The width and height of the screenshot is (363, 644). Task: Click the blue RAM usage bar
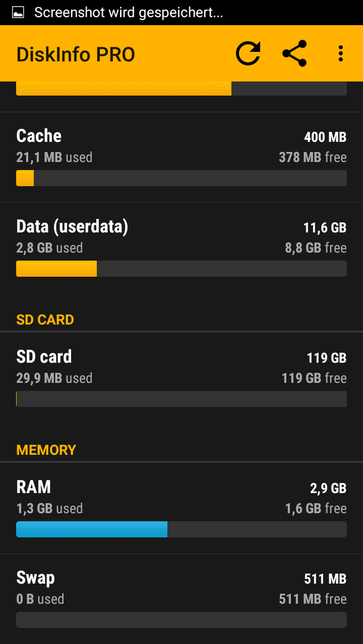(92, 530)
